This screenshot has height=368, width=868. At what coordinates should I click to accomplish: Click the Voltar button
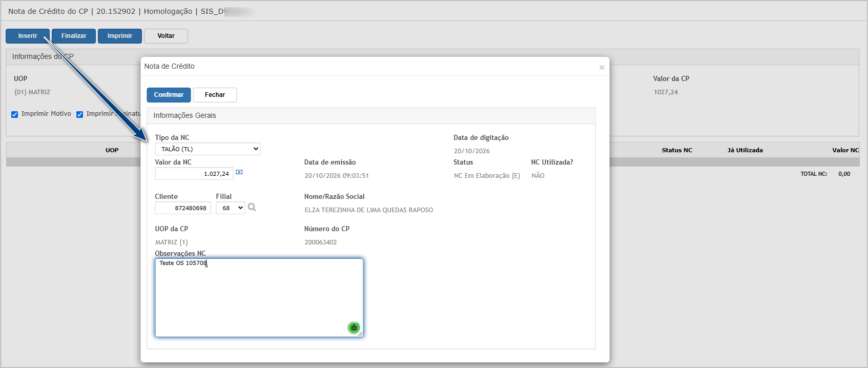pos(166,36)
